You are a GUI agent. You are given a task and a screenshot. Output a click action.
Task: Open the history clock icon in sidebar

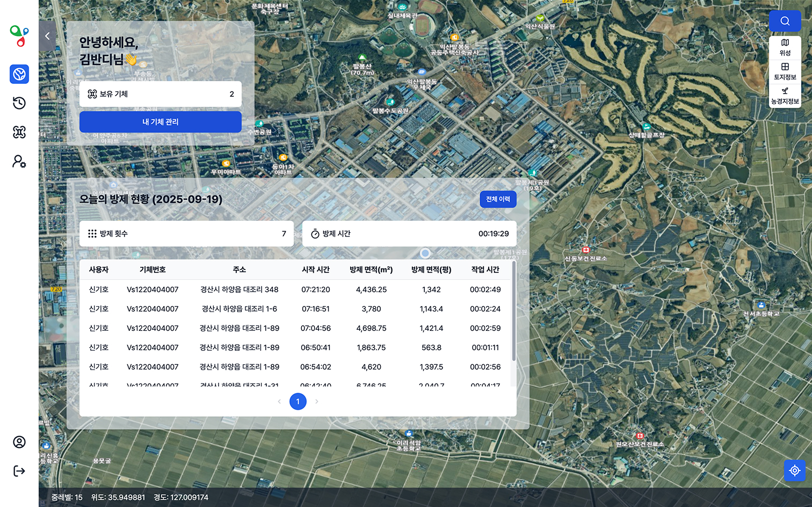pyautogui.click(x=19, y=103)
